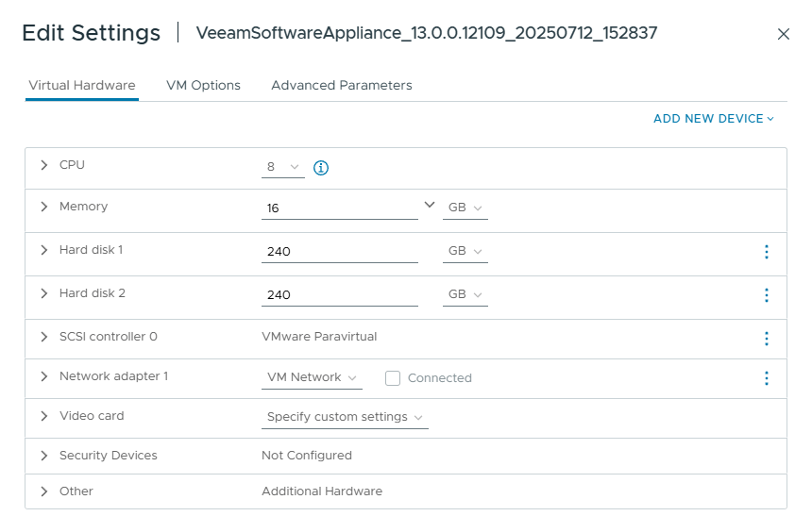Open the VM Network selection dropdown
This screenshot has width=812, height=516.
pyautogui.click(x=311, y=377)
